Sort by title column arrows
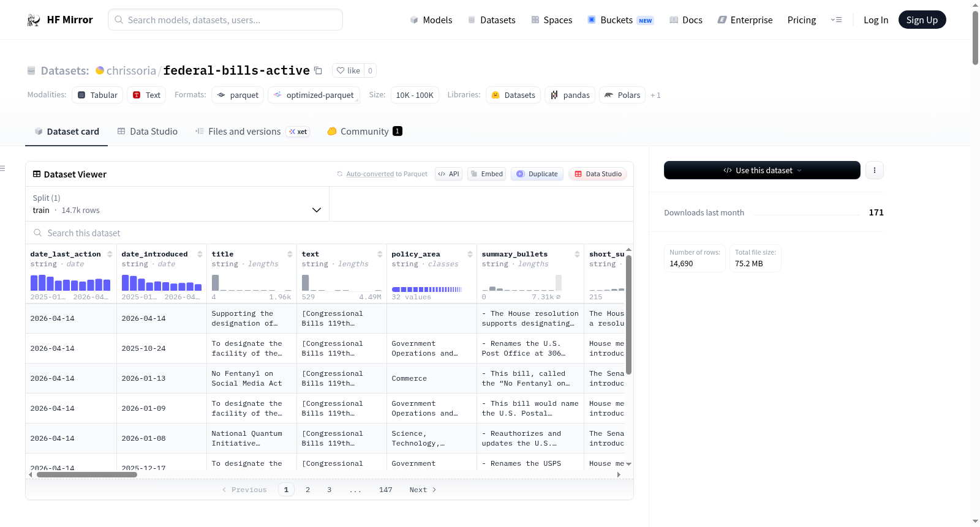 pyautogui.click(x=290, y=254)
